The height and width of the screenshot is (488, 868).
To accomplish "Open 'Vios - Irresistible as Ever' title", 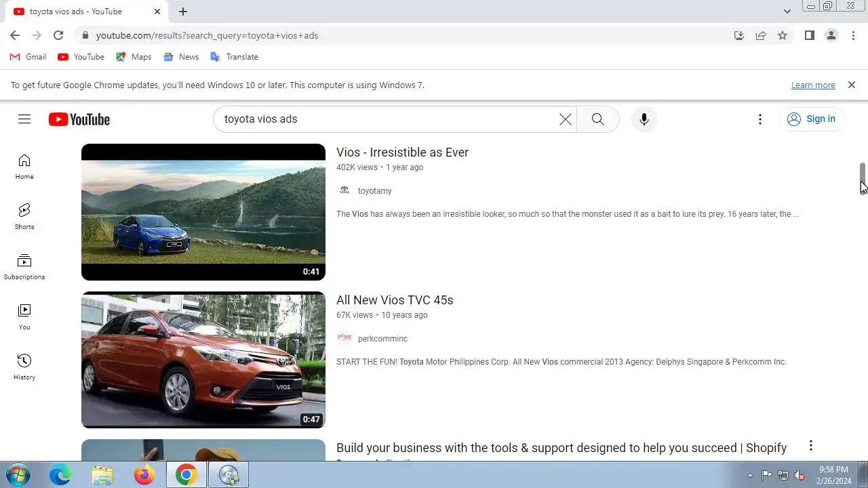I will [402, 152].
